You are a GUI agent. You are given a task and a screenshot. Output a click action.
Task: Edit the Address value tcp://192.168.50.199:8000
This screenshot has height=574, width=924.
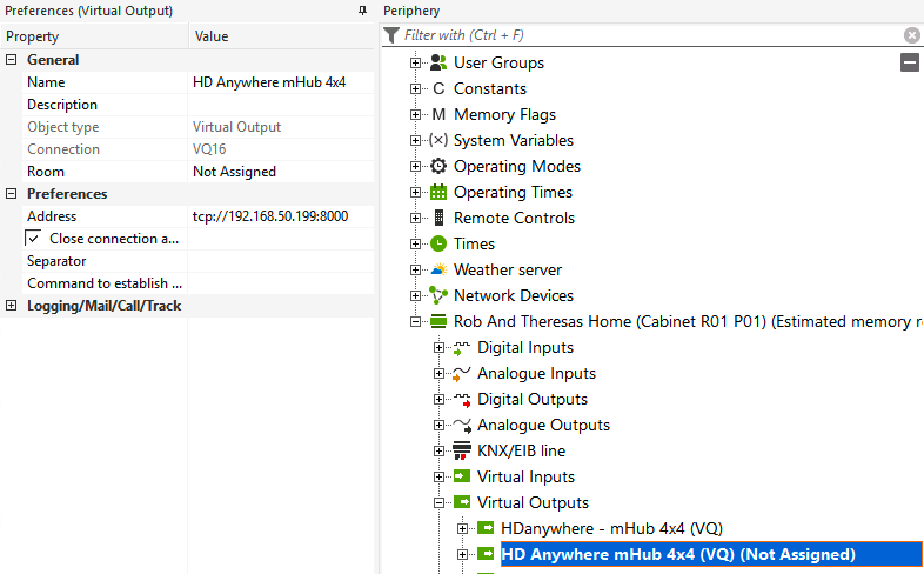pyautogui.click(x=280, y=216)
